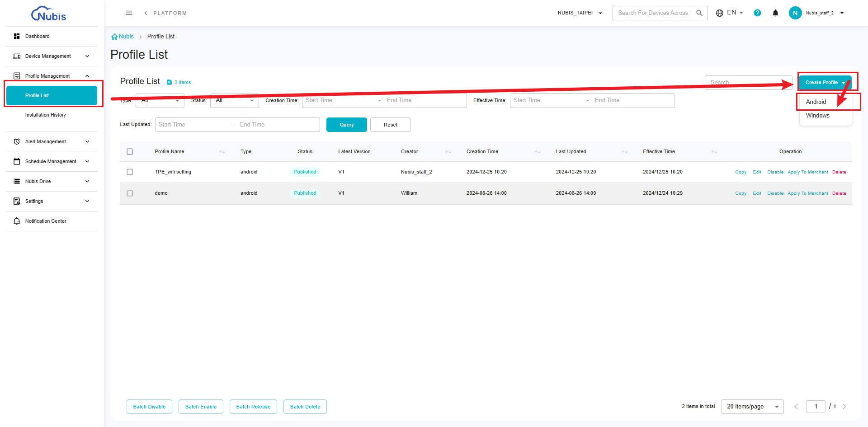Click the Query button
This screenshot has height=427, width=868.
[x=347, y=125]
